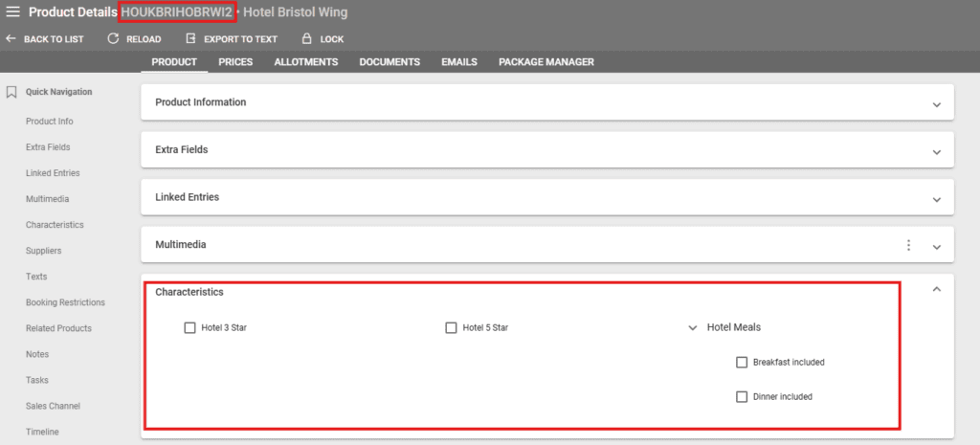
Task: Go to Suppliers in Quick Navigation
Action: pos(44,251)
